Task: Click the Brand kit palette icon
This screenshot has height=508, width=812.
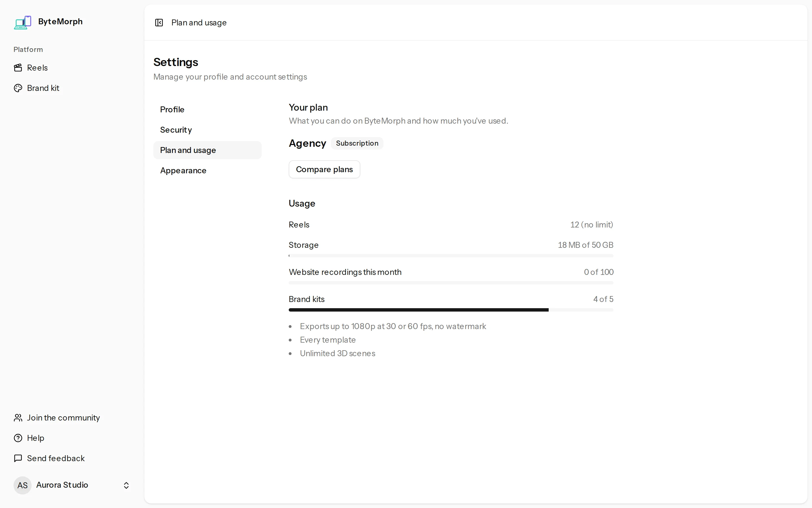Action: coord(18,88)
